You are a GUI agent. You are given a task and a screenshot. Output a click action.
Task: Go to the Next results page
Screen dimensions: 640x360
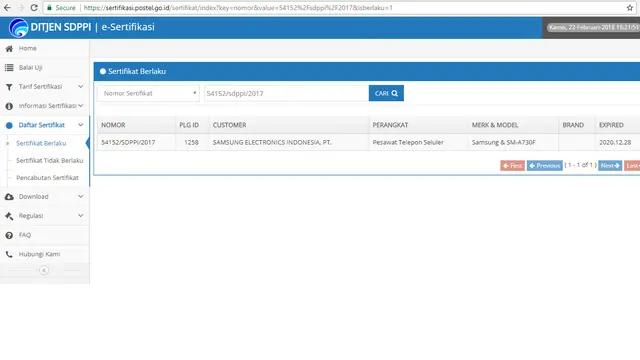pyautogui.click(x=610, y=165)
